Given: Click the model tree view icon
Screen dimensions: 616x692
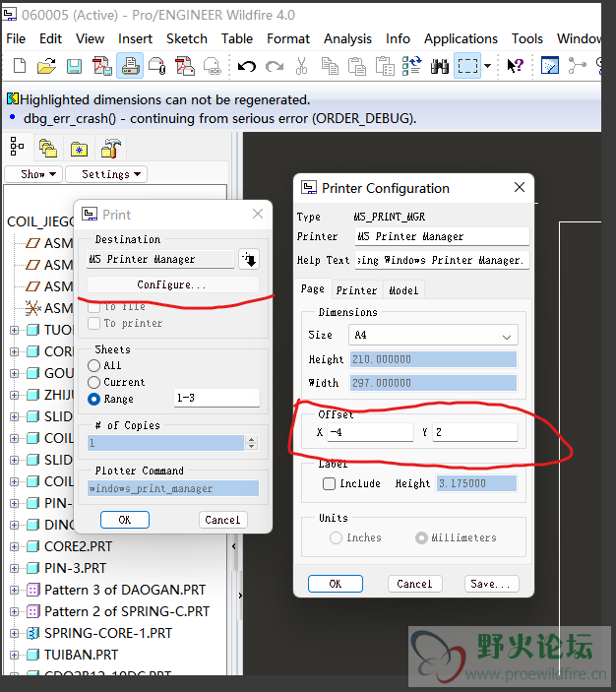Looking at the screenshot, I should [17, 146].
